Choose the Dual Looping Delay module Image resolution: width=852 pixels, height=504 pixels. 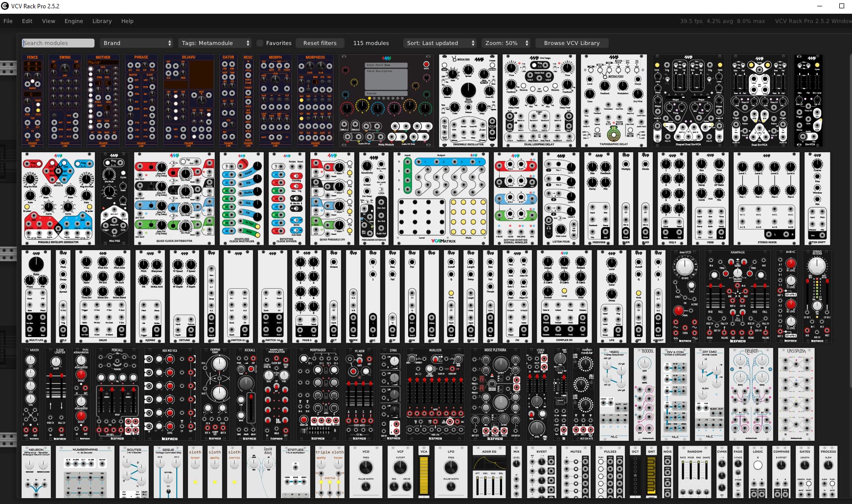click(538, 100)
